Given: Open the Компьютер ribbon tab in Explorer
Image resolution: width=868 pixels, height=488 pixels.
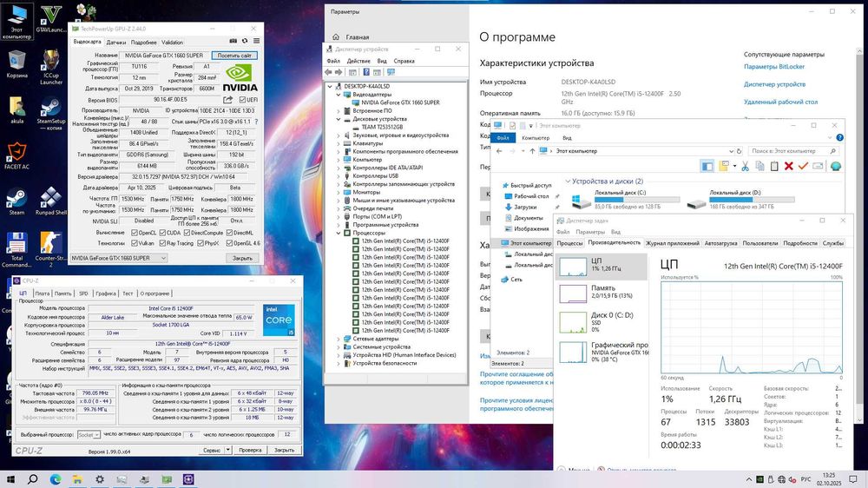Looking at the screenshot, I should pos(536,138).
